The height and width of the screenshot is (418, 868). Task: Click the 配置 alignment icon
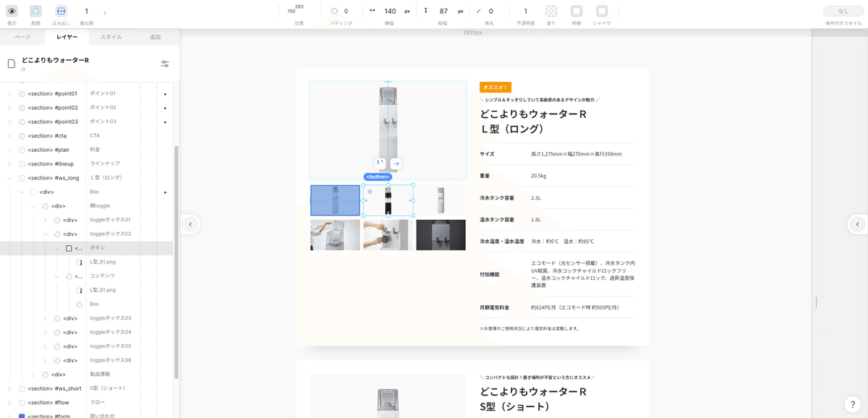tap(35, 11)
